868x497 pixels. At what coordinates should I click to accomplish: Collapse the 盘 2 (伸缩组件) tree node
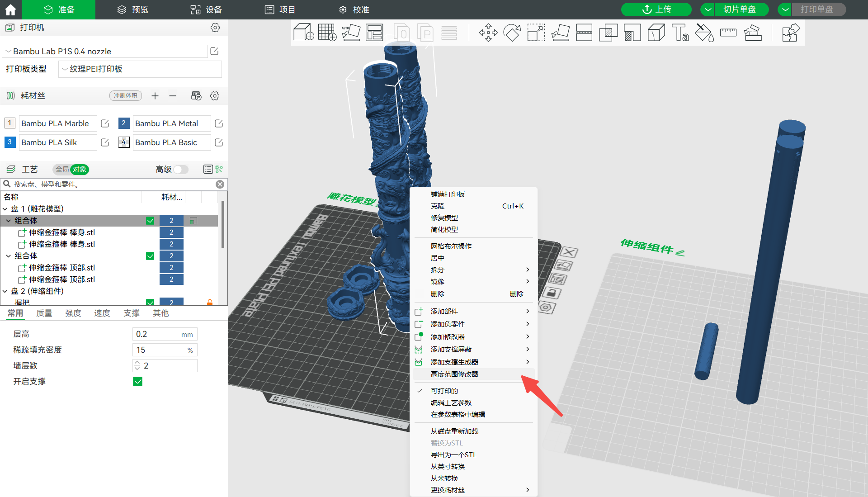point(5,291)
